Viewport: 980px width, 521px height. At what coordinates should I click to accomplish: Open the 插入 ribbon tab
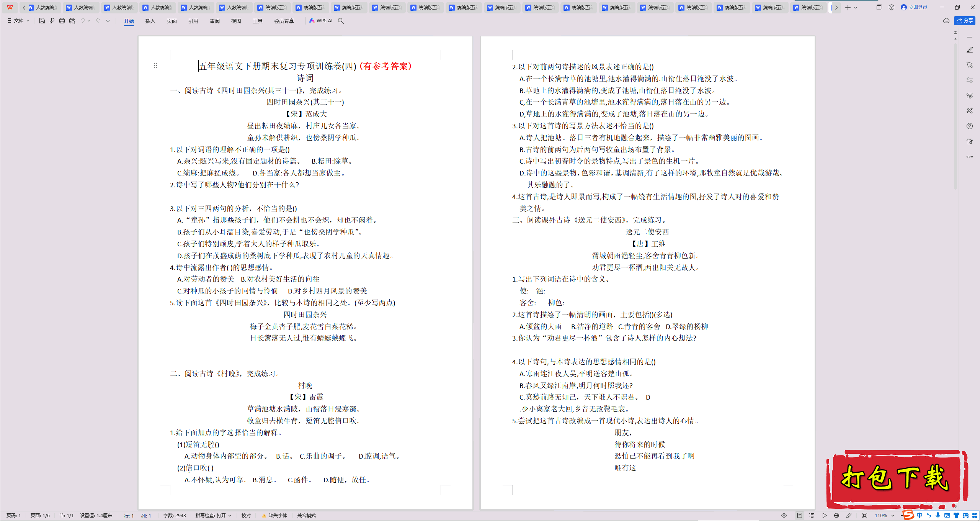click(x=150, y=21)
